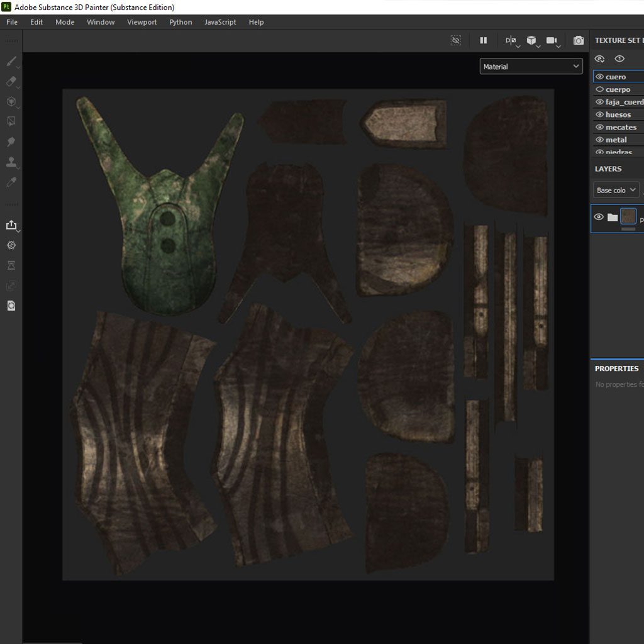Select the Eraser tool
Viewport: 644px width, 644px height.
[x=11, y=82]
